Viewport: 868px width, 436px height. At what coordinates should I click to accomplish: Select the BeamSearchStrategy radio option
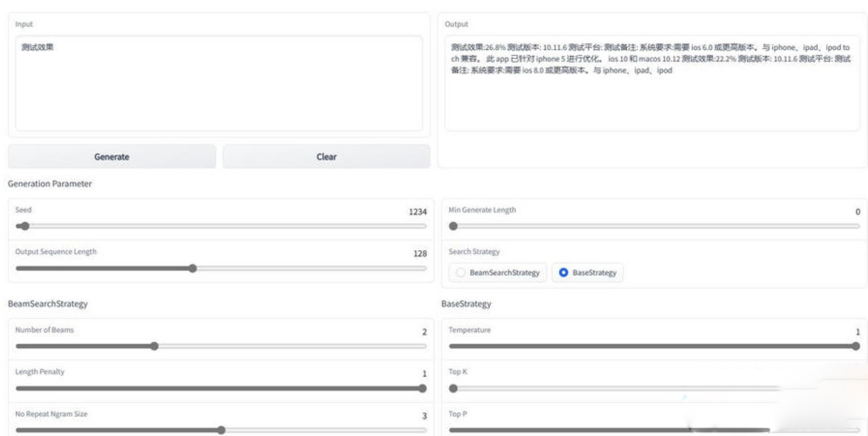pyautogui.click(x=498, y=272)
